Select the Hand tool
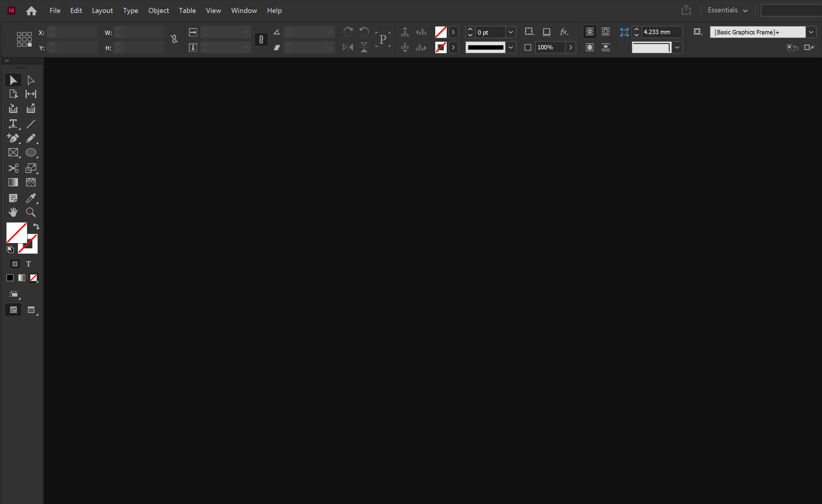822x504 pixels. [x=13, y=212]
